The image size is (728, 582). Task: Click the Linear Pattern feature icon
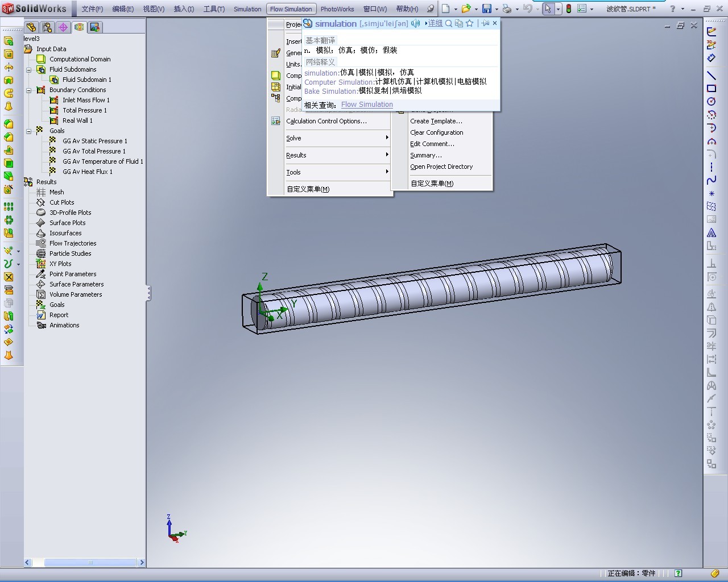[x=9, y=207]
